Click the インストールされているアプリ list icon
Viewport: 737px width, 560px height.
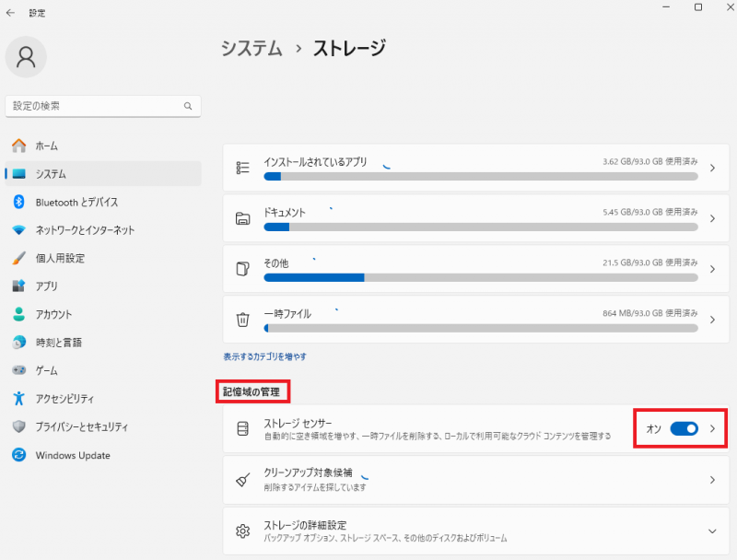(x=243, y=168)
